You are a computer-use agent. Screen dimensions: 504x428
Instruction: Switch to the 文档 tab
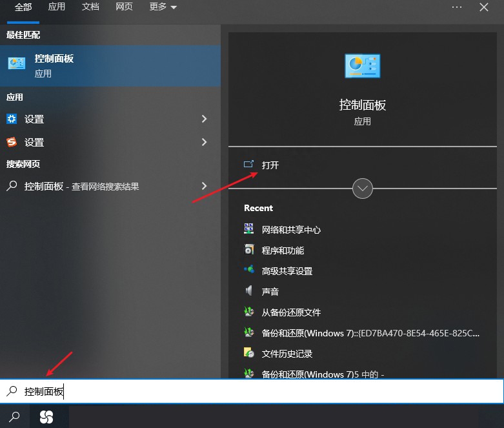point(90,6)
